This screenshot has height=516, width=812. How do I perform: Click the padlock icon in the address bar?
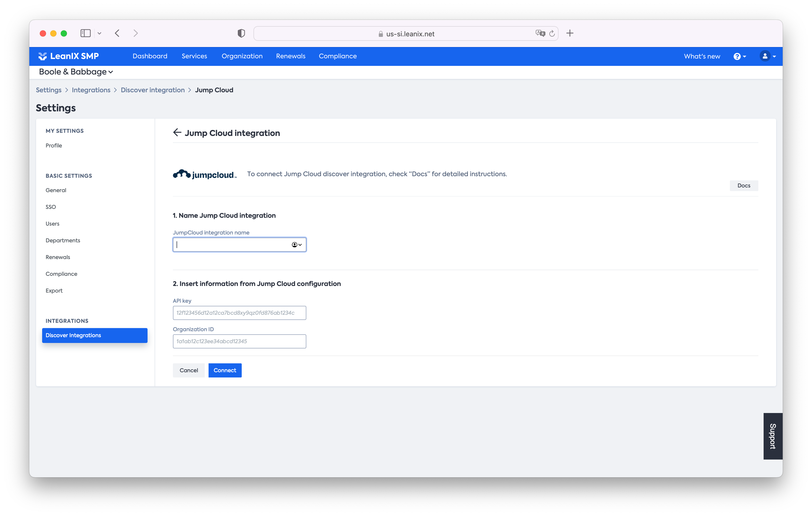381,34
